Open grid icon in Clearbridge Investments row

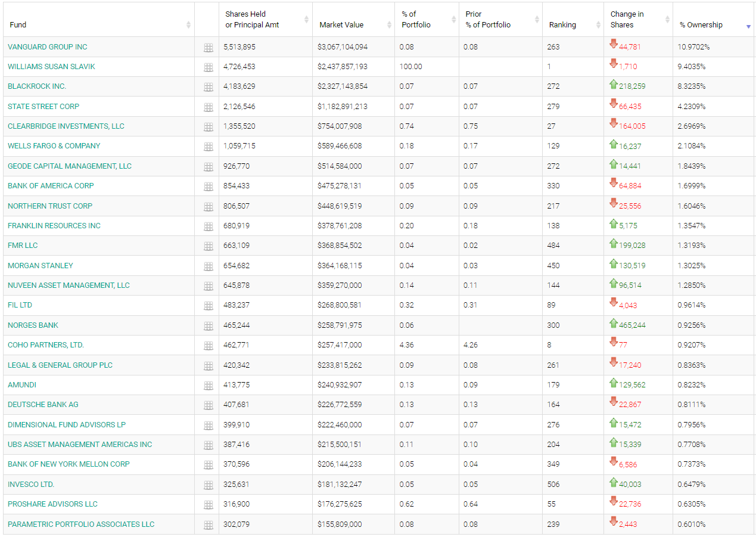point(208,127)
